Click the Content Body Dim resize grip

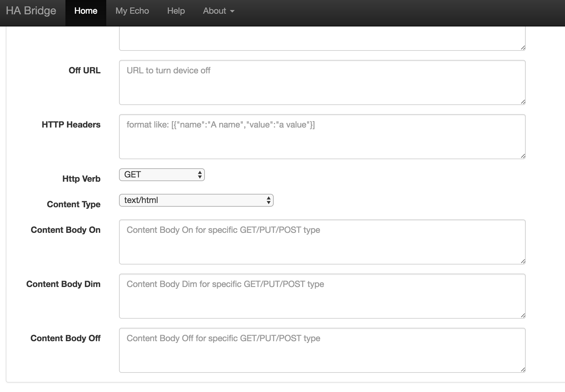coord(523,316)
